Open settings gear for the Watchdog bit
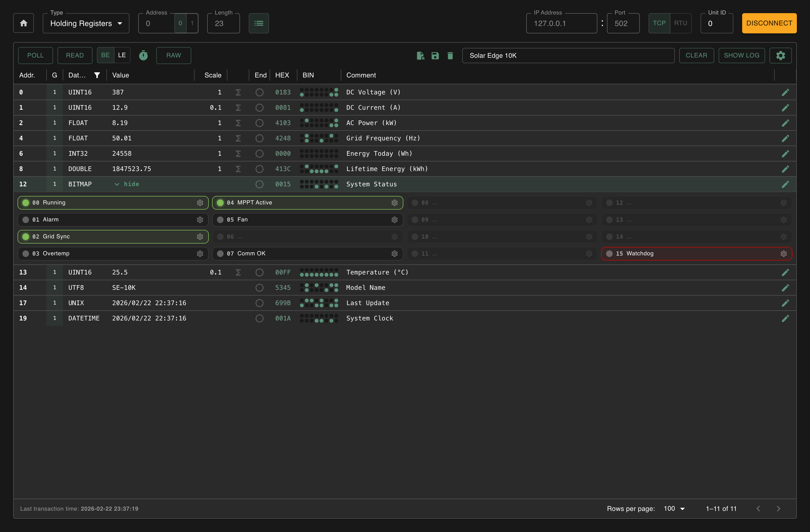 pyautogui.click(x=784, y=254)
